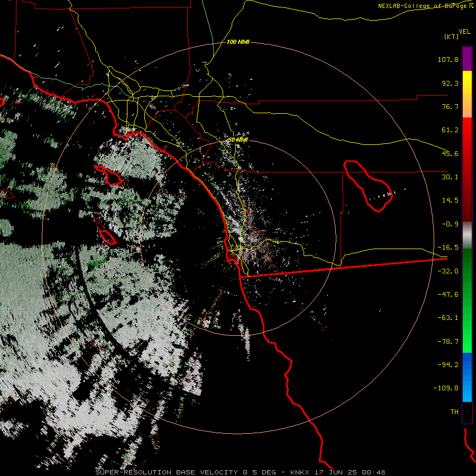The width and height of the screenshot is (476, 476).
Task: Select the -109.8 legend value
Action: (x=446, y=388)
